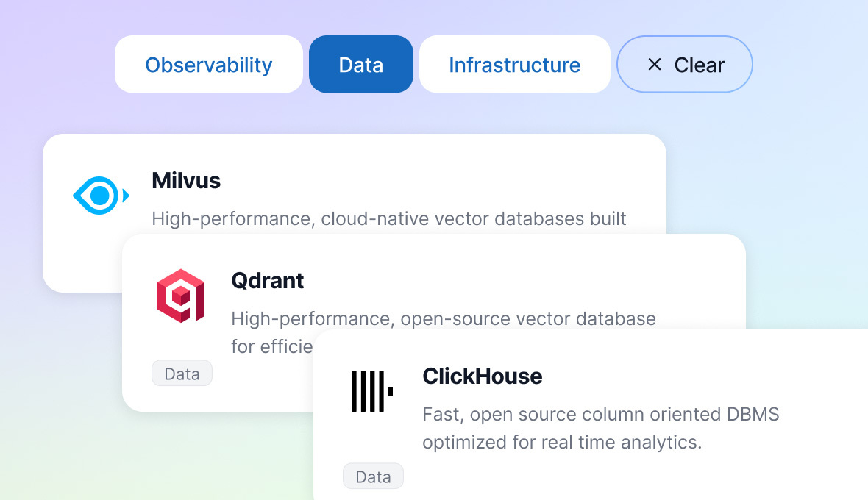Click the Data tag on ClickHouse card
Image resolution: width=868 pixels, height=500 pixels.
coord(373,476)
